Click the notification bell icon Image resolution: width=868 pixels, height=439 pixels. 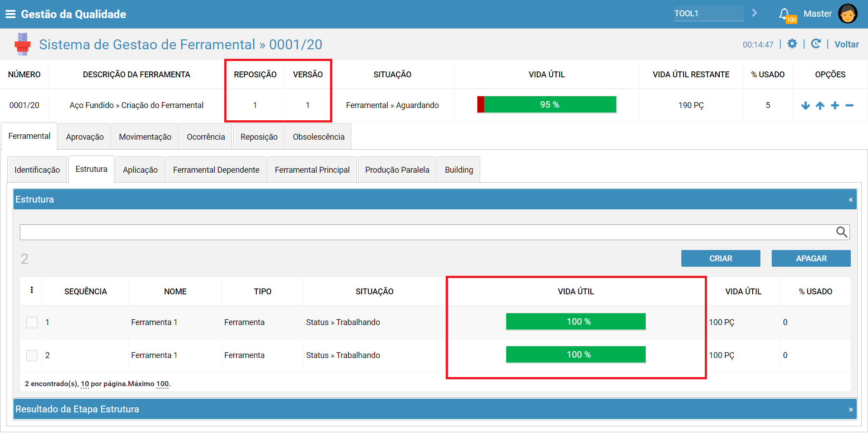pyautogui.click(x=785, y=14)
